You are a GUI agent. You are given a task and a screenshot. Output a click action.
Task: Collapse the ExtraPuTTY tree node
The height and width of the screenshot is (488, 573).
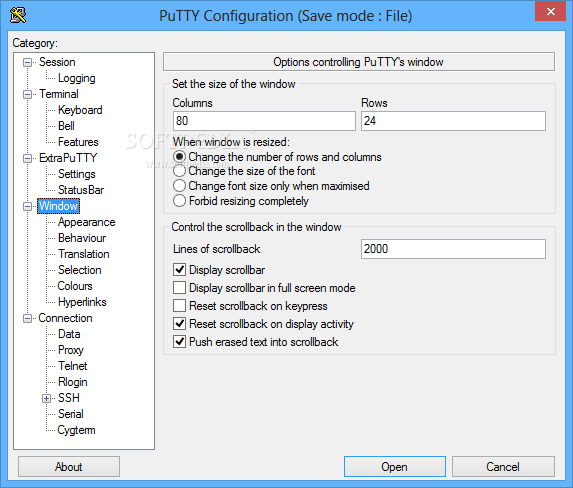[x=27, y=159]
